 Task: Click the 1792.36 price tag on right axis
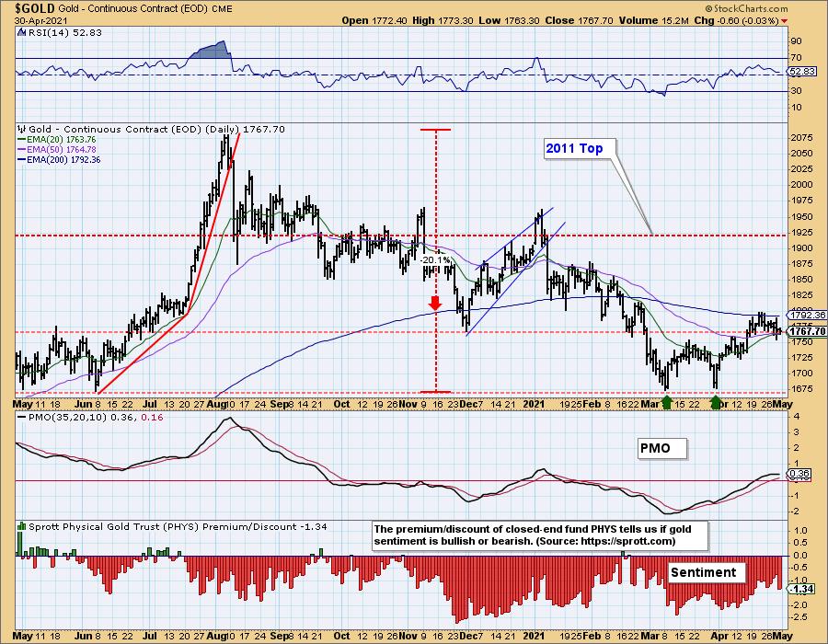pyautogui.click(x=807, y=316)
